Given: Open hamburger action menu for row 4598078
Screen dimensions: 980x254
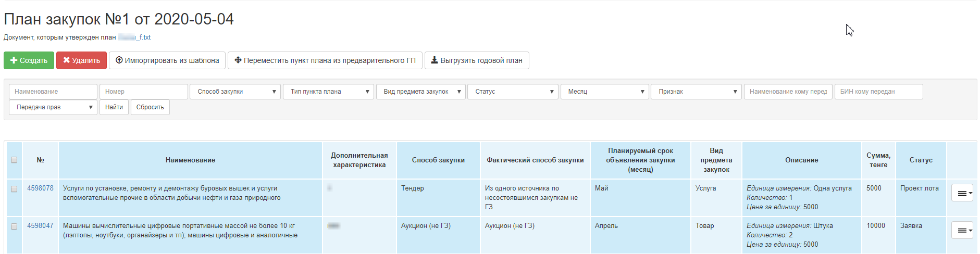Looking at the screenshot, I should [x=962, y=193].
